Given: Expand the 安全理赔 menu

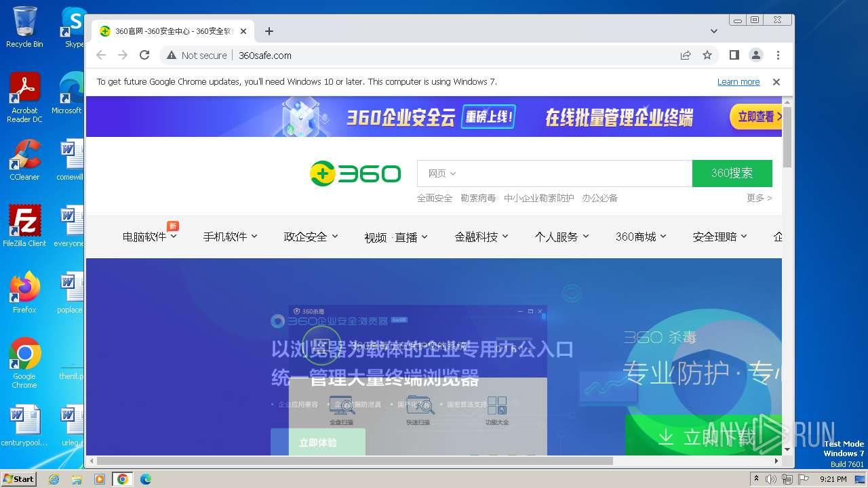Looking at the screenshot, I should (x=719, y=237).
